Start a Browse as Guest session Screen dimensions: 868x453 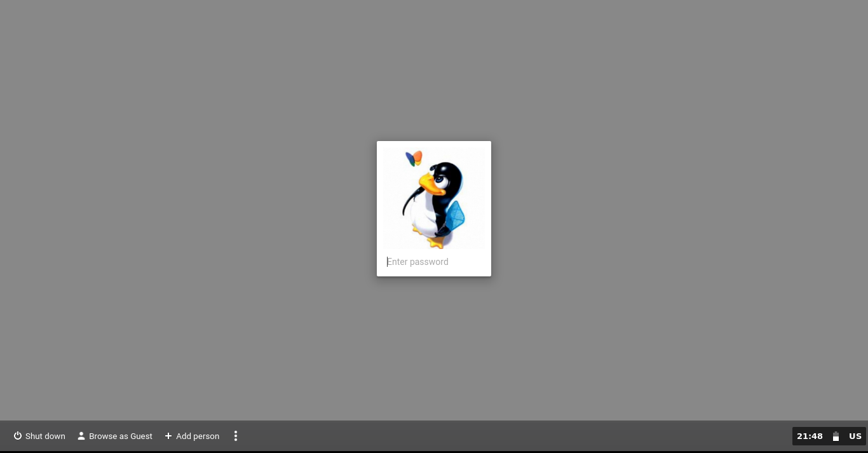[114, 436]
